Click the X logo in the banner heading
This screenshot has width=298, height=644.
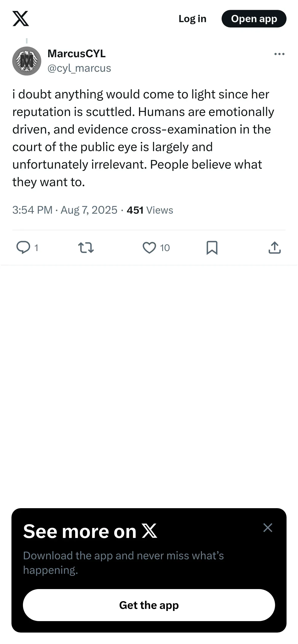(150, 531)
